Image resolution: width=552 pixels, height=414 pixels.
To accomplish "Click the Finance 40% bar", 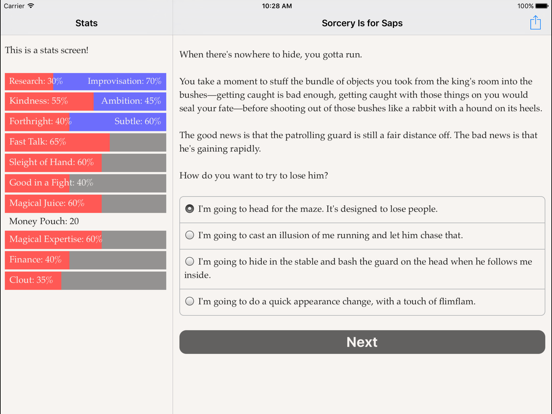I will coord(86,260).
